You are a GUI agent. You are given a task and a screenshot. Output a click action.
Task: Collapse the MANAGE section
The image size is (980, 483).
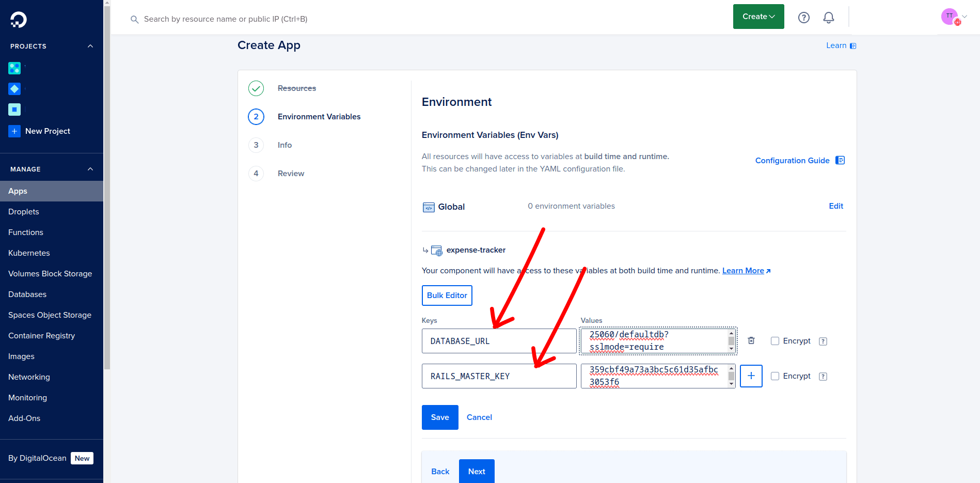pos(90,168)
